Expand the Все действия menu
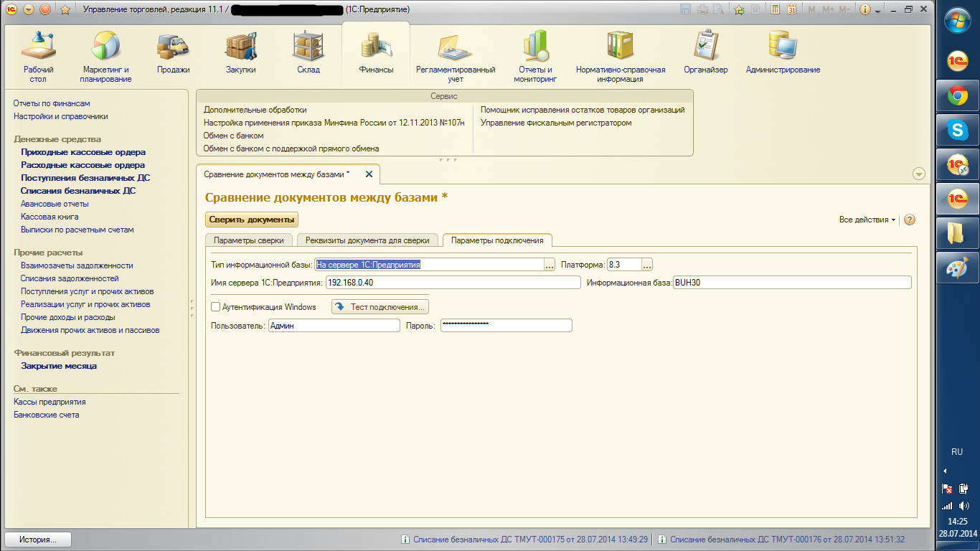 (x=867, y=220)
